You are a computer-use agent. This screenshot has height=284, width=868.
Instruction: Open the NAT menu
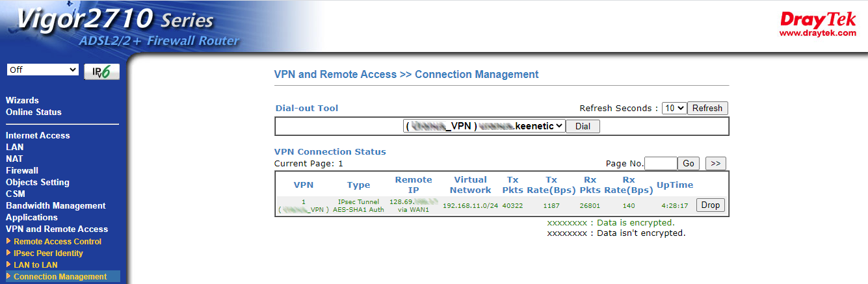tap(14, 159)
